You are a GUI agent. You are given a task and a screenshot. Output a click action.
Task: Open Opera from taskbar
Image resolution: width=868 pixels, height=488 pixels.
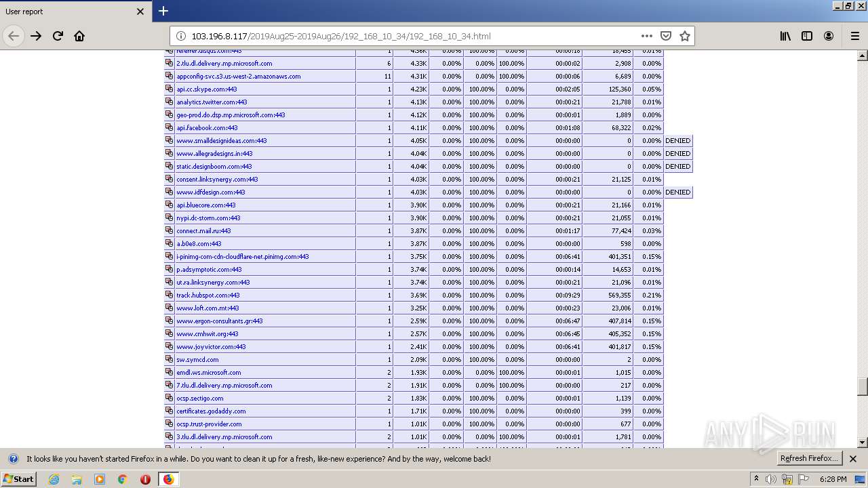(x=145, y=479)
